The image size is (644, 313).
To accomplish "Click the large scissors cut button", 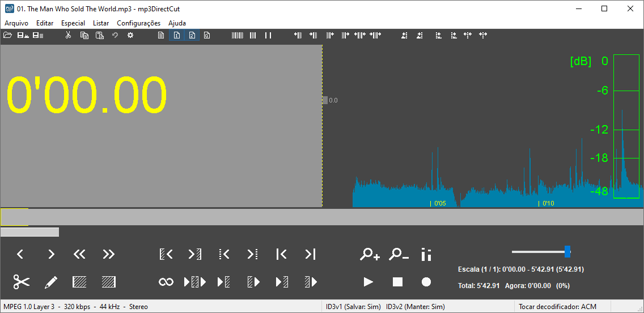I will 22,282.
